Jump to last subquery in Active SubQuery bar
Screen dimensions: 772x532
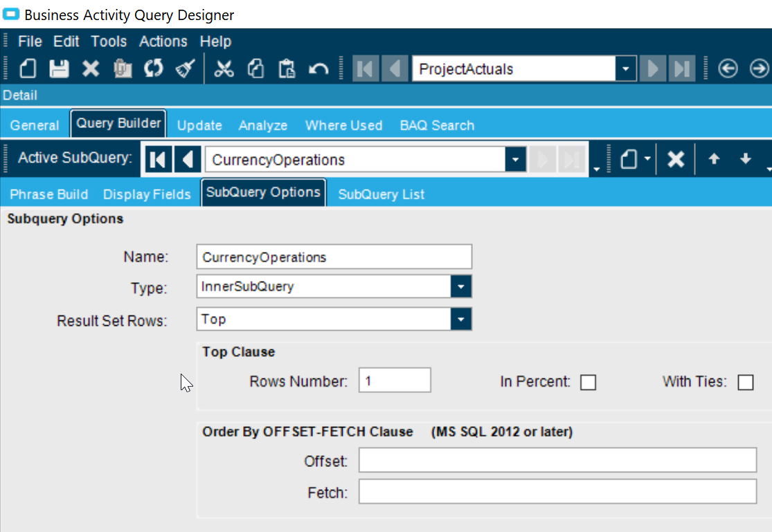click(x=572, y=159)
